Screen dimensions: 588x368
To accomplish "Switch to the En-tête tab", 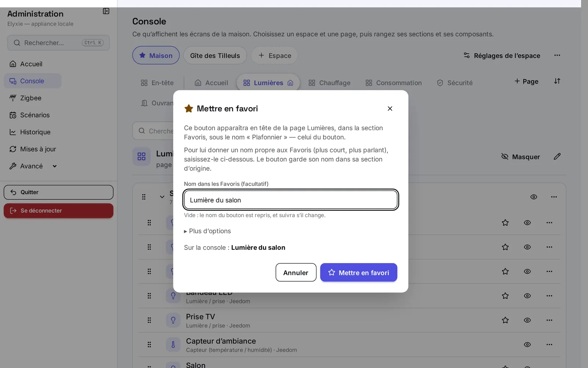I will (x=157, y=83).
